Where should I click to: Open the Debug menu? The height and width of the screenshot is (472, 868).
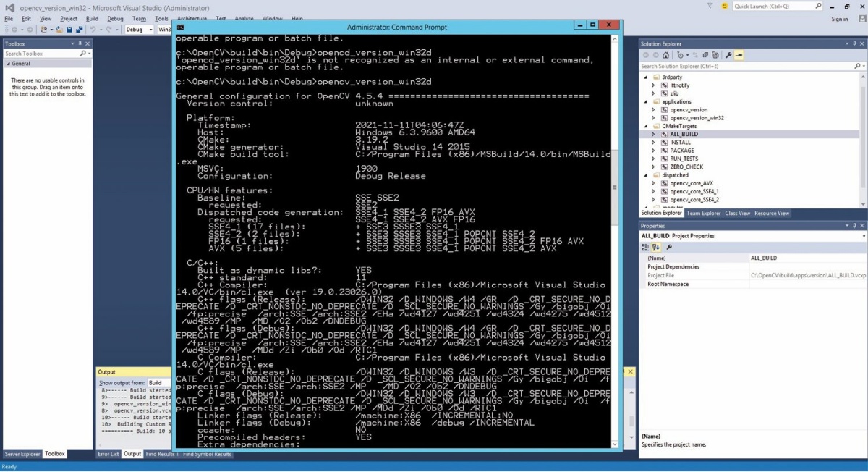tap(115, 19)
